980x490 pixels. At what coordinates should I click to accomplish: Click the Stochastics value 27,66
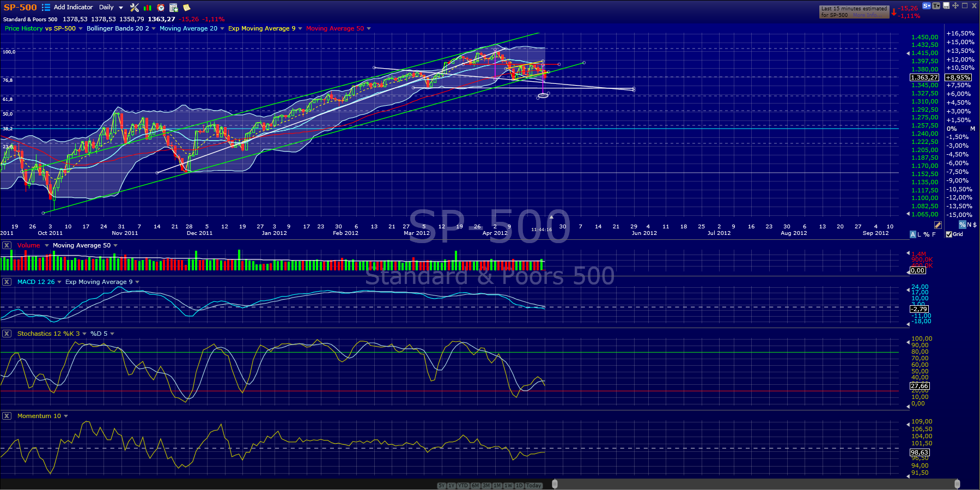[920, 386]
